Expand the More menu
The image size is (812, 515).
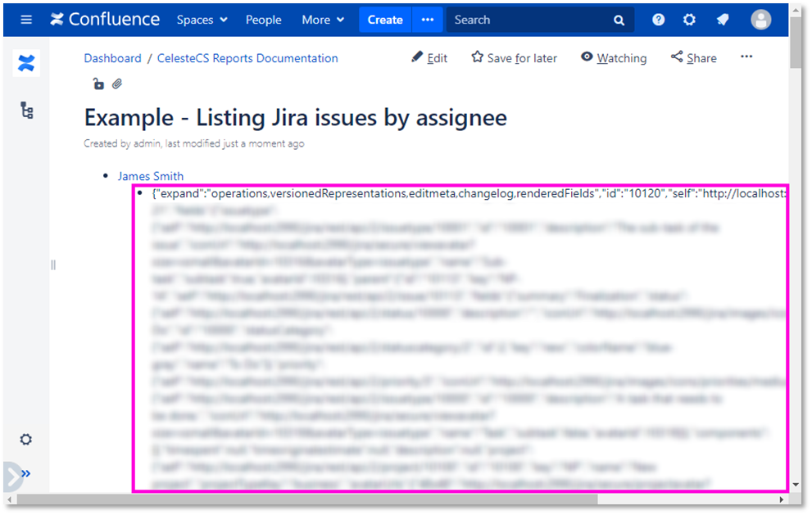pyautogui.click(x=323, y=20)
